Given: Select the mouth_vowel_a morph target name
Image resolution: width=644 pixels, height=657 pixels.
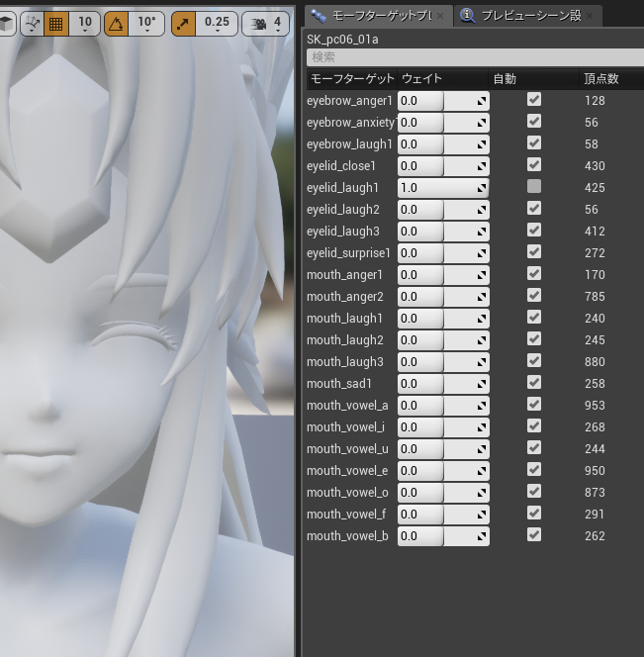Looking at the screenshot, I should pos(347,406).
